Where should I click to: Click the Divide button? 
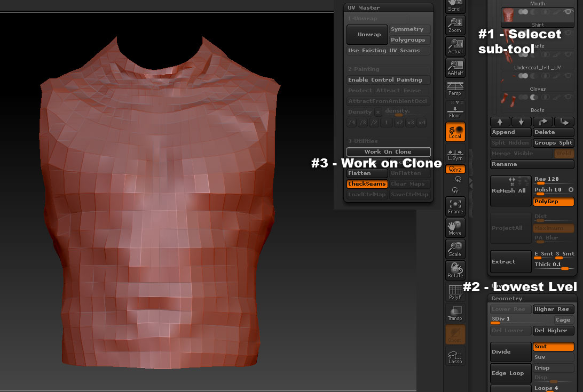click(x=511, y=352)
